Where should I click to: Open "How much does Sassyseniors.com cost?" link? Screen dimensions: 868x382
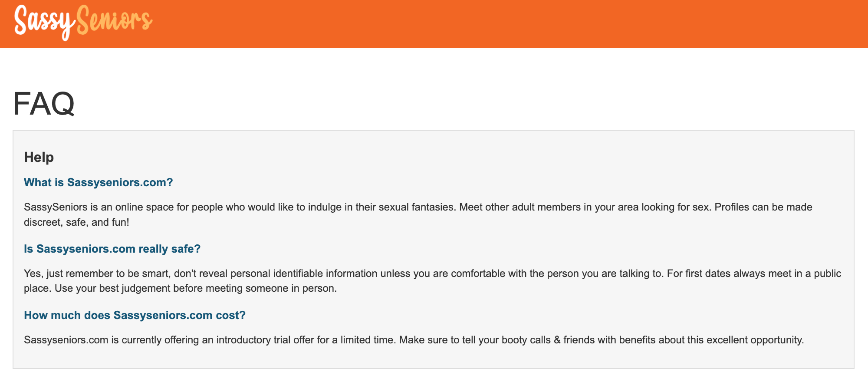(135, 315)
